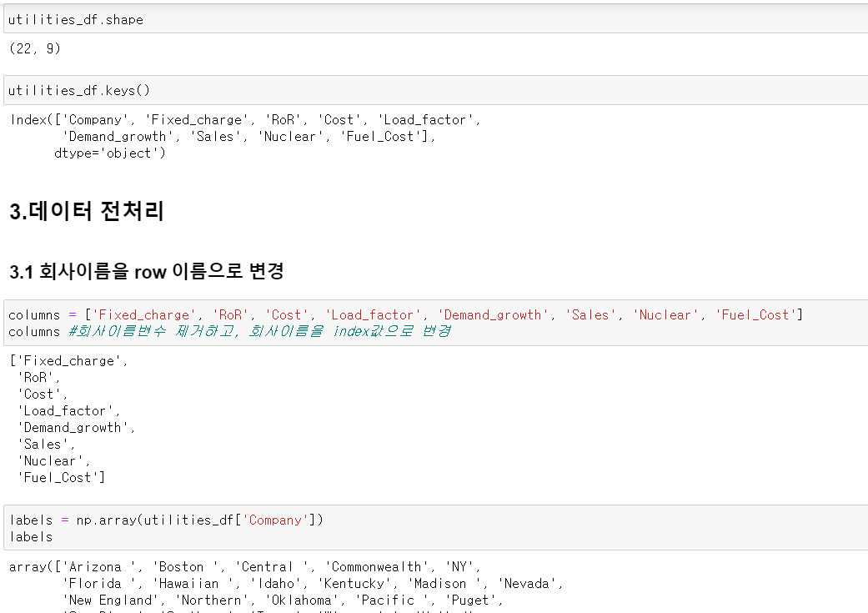Image resolution: width=868 pixels, height=613 pixels.
Task: Click the Korean comment in columns cell
Action: click(x=259, y=331)
